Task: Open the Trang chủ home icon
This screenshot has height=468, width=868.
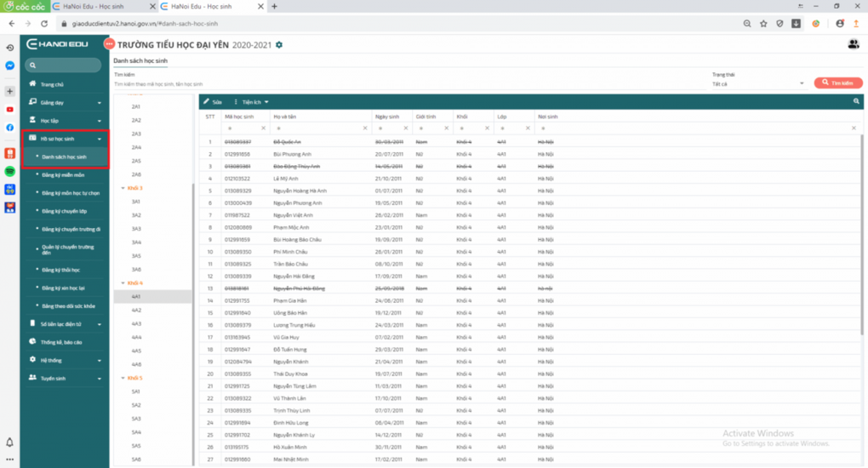Action: pos(32,84)
